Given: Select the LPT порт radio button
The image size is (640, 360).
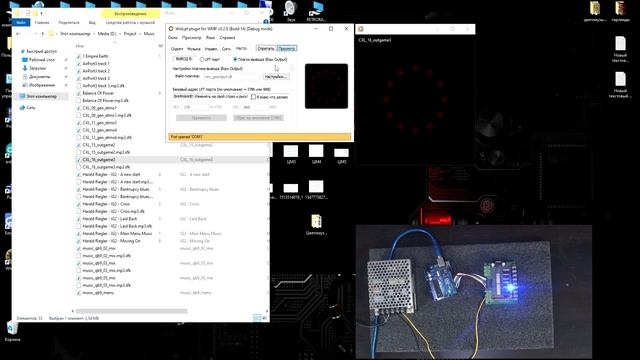Looking at the screenshot, I should pyautogui.click(x=202, y=60).
